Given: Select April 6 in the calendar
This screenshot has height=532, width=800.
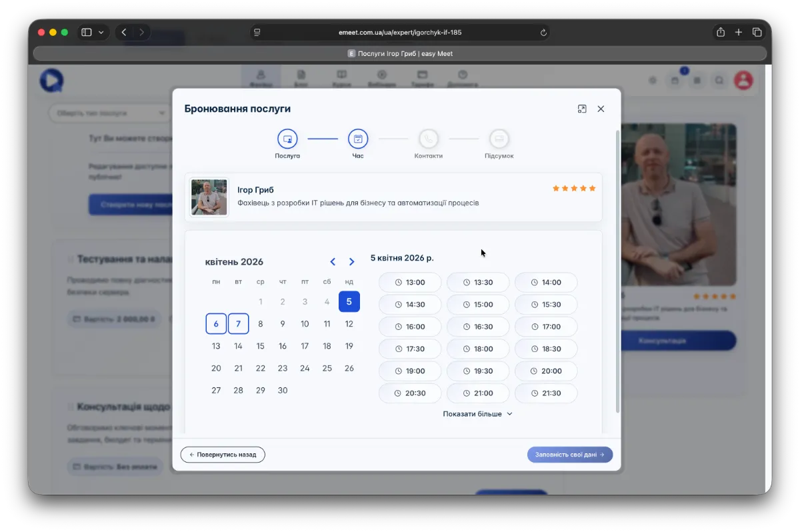Looking at the screenshot, I should tap(216, 324).
